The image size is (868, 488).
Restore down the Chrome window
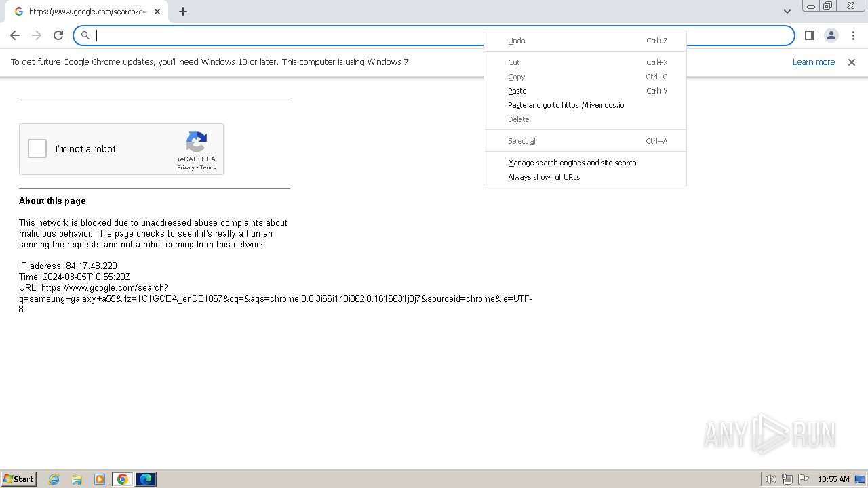828,6
